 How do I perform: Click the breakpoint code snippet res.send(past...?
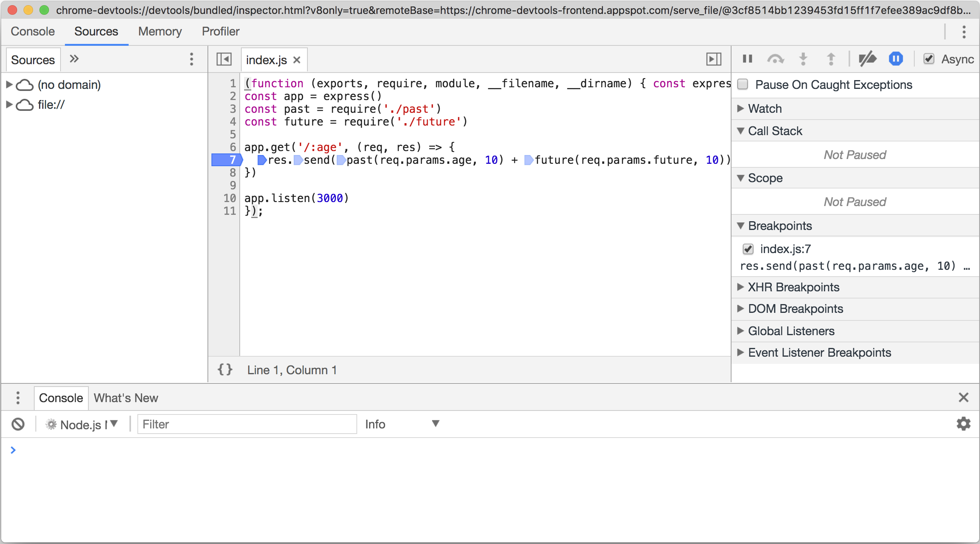(855, 266)
